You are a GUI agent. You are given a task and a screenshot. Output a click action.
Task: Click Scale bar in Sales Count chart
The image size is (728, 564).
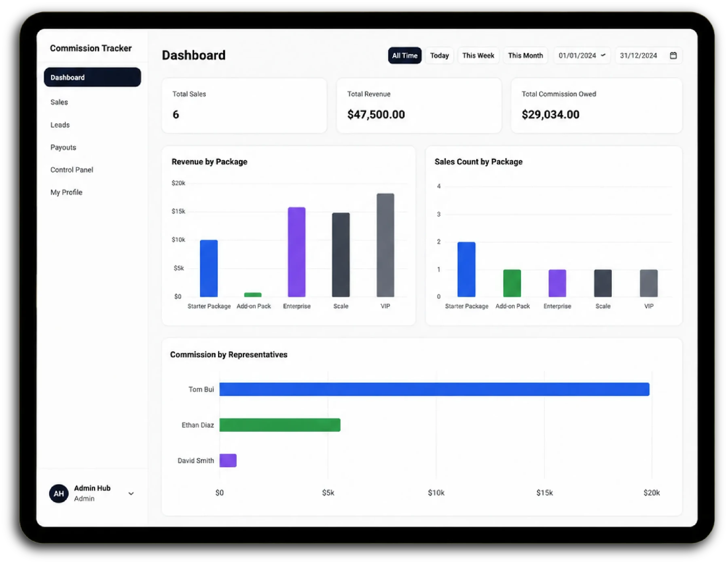tap(603, 283)
